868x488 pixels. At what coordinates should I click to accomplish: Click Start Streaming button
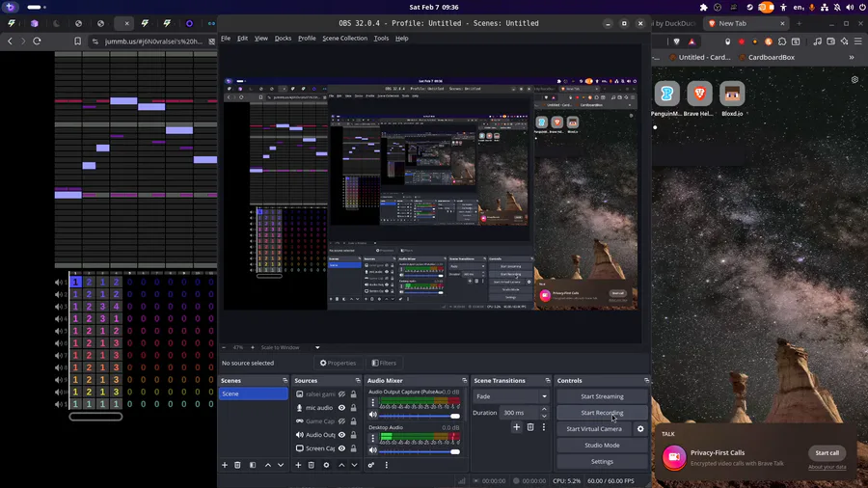[x=602, y=396]
